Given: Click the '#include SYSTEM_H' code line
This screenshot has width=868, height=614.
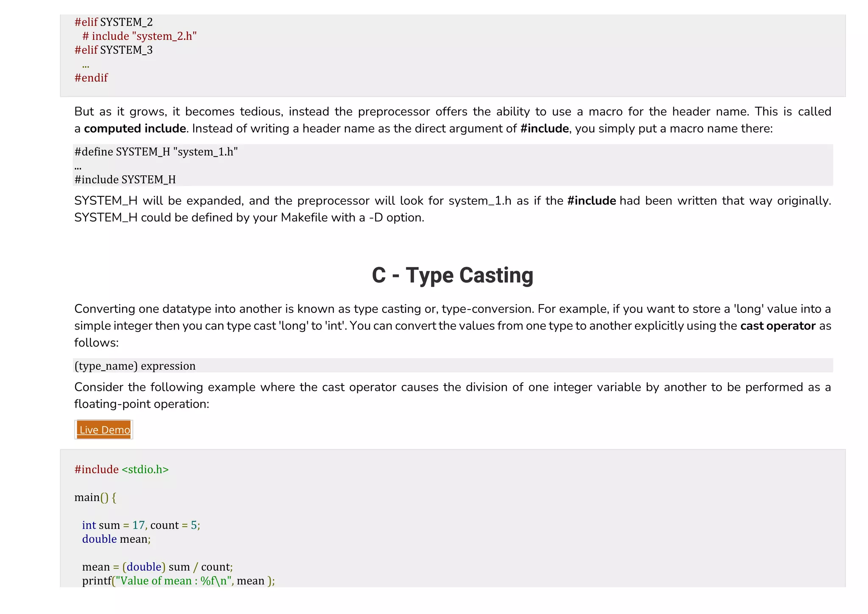Looking at the screenshot, I should click(125, 180).
